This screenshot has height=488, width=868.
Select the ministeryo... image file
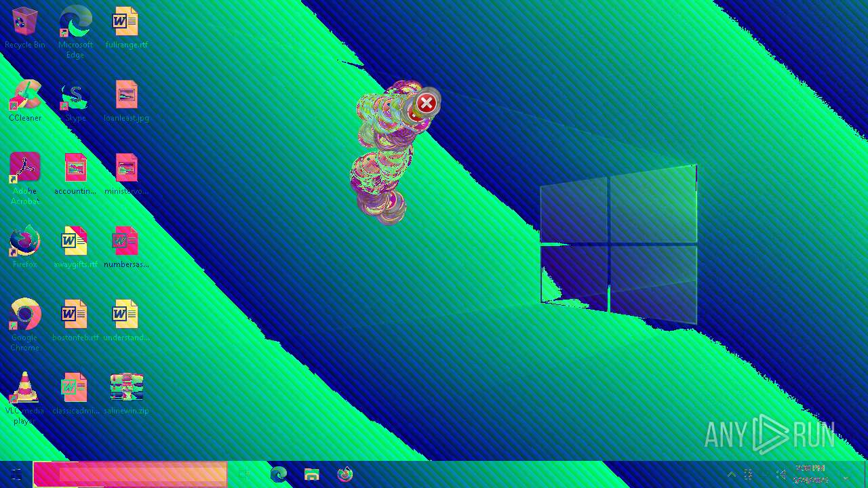pos(126,174)
